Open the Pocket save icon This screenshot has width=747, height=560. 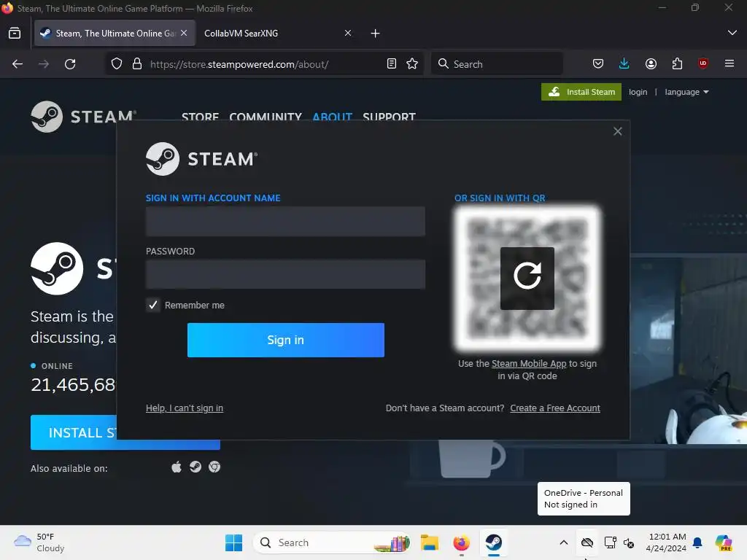(x=598, y=64)
